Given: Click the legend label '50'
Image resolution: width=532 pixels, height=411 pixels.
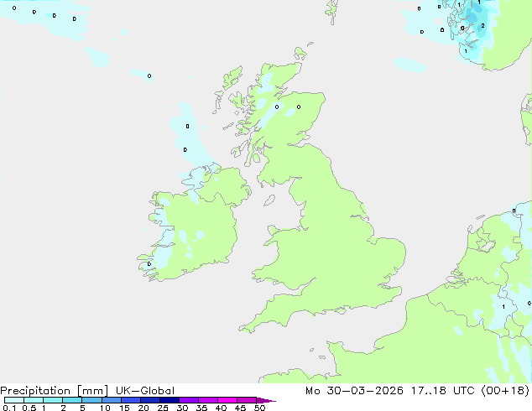Looking at the screenshot, I should click(259, 408).
